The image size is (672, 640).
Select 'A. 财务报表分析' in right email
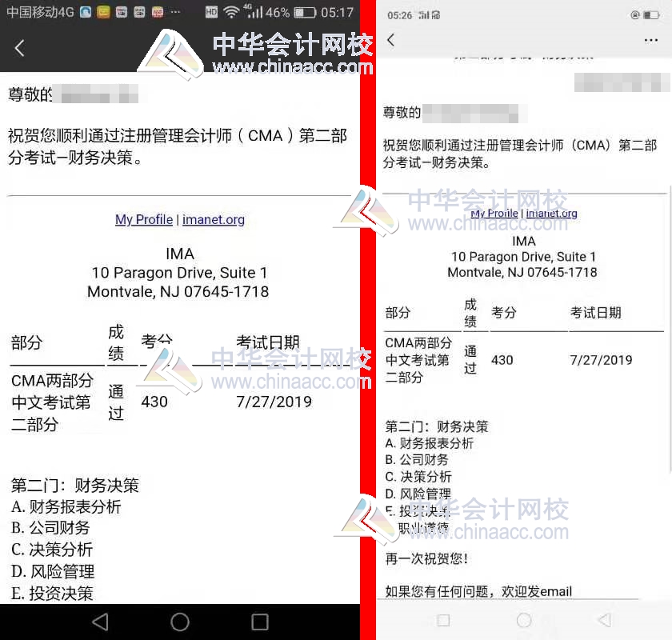click(429, 443)
